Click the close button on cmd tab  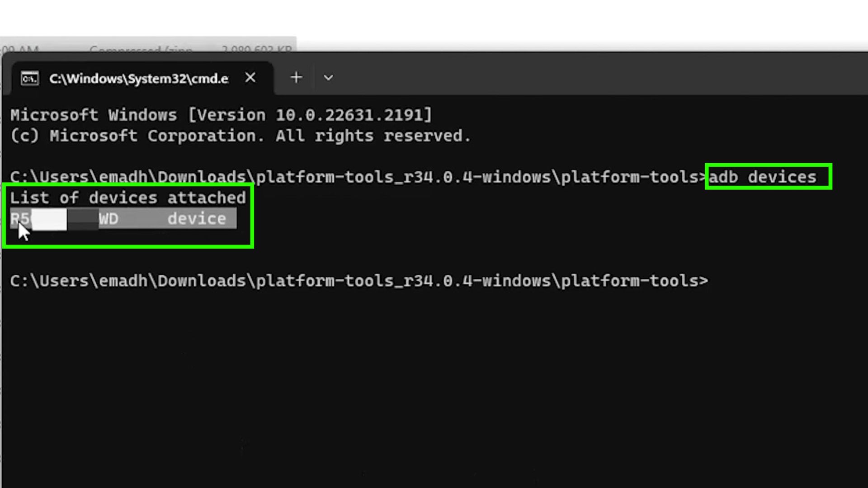point(250,77)
